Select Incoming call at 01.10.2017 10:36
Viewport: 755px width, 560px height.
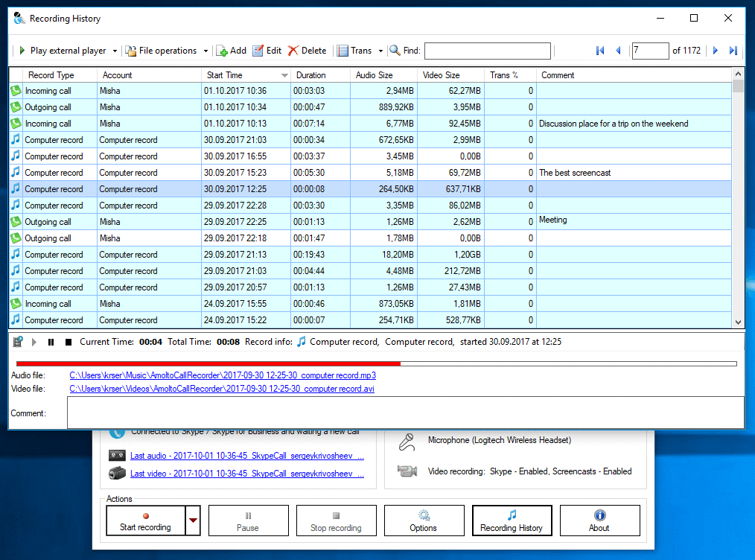click(370, 91)
